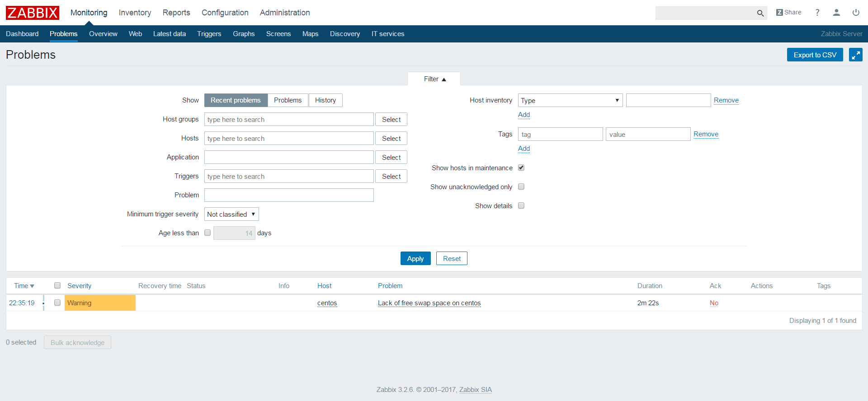Open help question mark icon
The width and height of the screenshot is (868, 401).
(x=817, y=13)
